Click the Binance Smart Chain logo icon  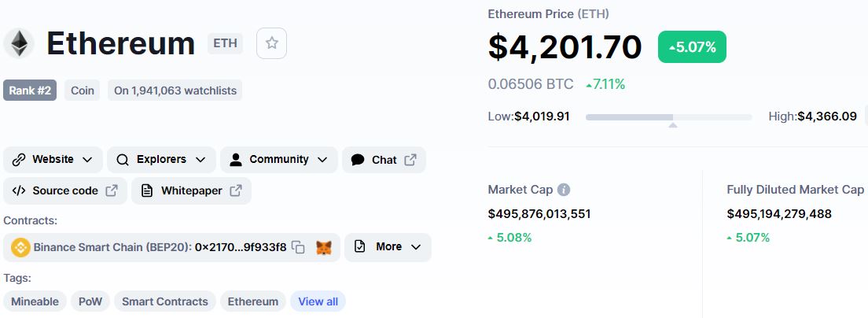point(20,247)
